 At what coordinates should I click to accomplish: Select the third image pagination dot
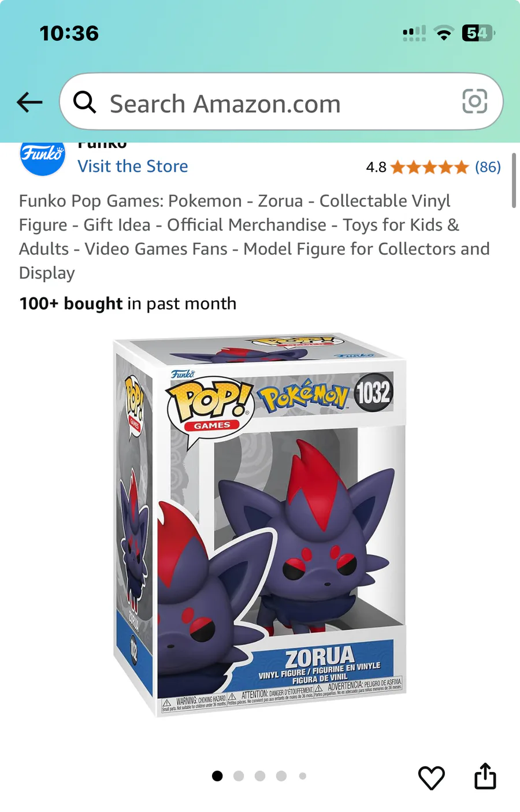(260, 776)
